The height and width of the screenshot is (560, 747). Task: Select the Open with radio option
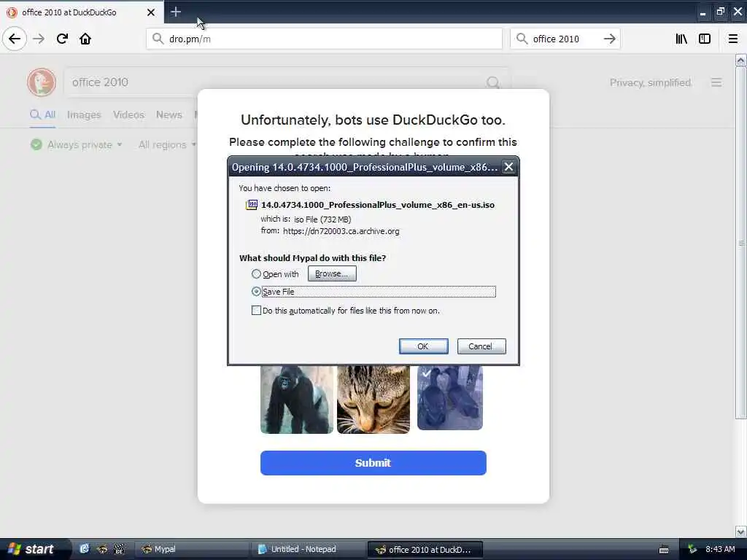(256, 274)
